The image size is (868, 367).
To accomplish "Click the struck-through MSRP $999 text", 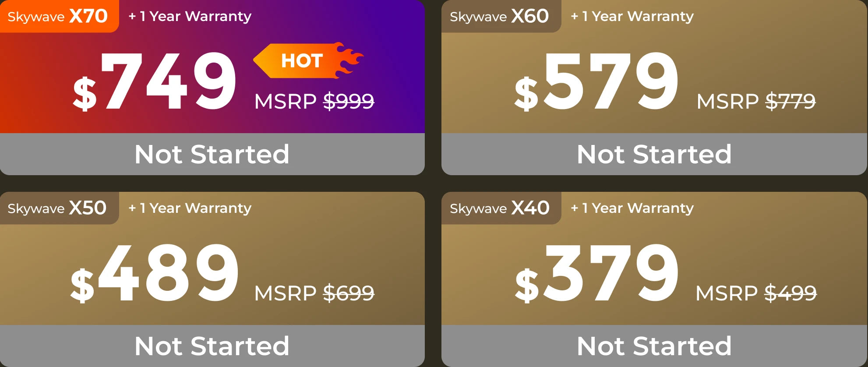I will pos(314,101).
